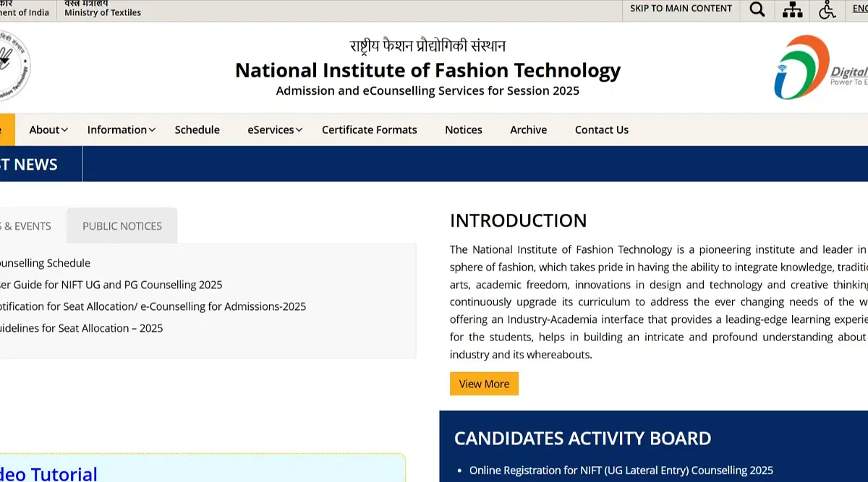Click the Candidates Activity Board heading
The image size is (868, 482).
coord(582,438)
